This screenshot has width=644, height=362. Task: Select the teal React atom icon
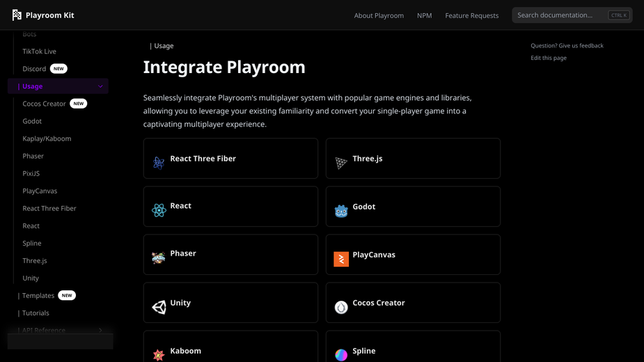click(x=159, y=210)
